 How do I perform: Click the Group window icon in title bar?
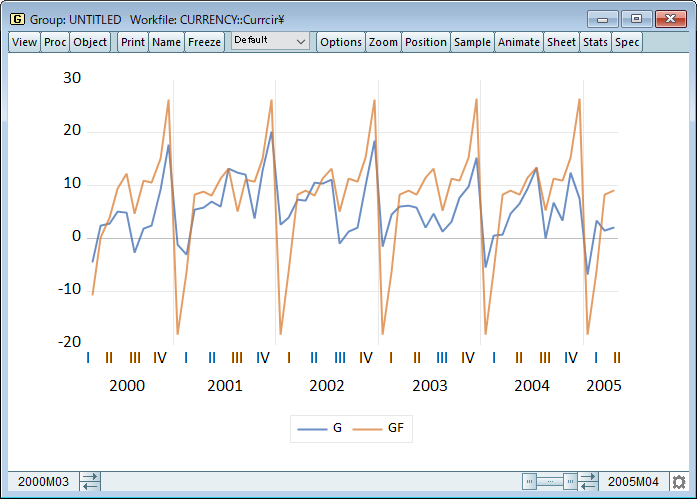pyautogui.click(x=17, y=19)
